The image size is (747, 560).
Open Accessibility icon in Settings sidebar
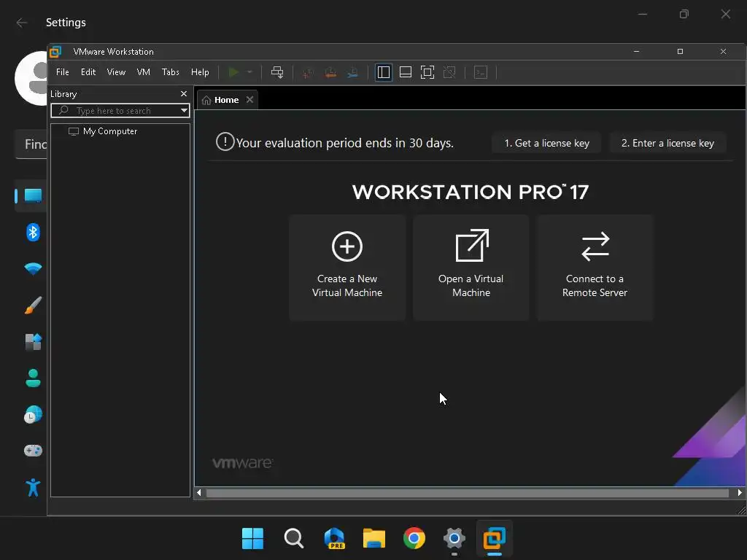(33, 487)
